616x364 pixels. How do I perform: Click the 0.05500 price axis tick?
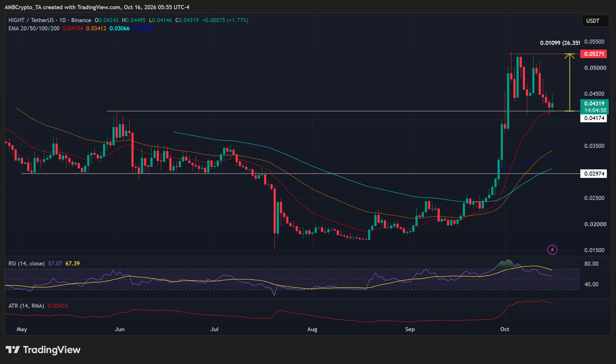pyautogui.click(x=594, y=42)
